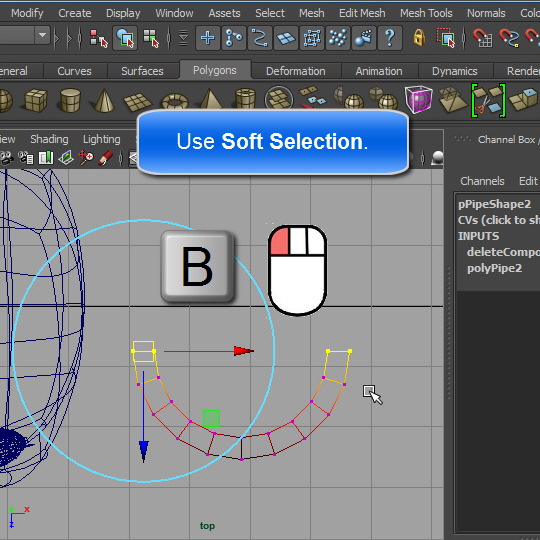The image size is (540, 540).
Task: Open the Assets menu
Action: coord(224,13)
